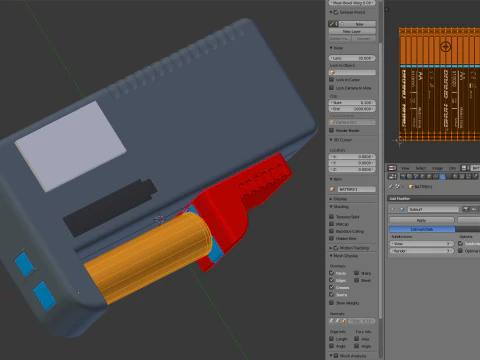This screenshot has height=360, width=480.
Task: Adjust the Subdivisions View level field
Action: coord(422,244)
